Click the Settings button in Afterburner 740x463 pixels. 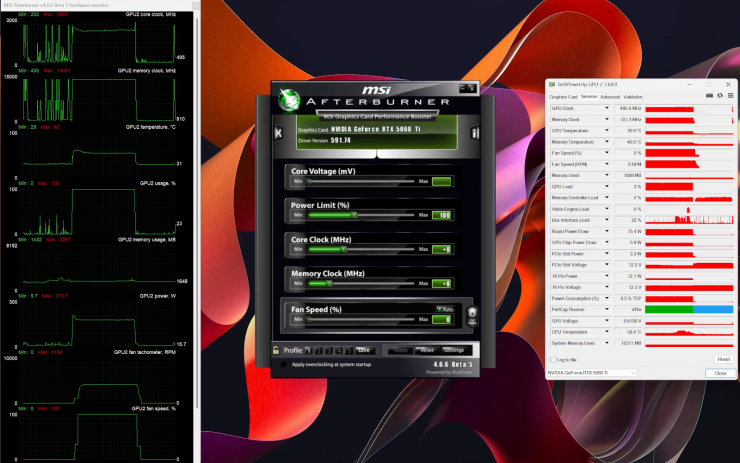pyautogui.click(x=453, y=350)
